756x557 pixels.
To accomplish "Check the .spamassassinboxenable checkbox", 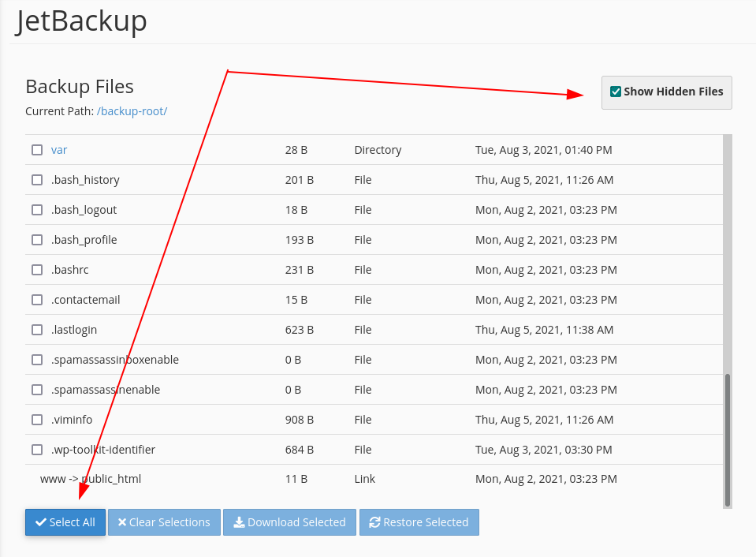I will 37,360.
